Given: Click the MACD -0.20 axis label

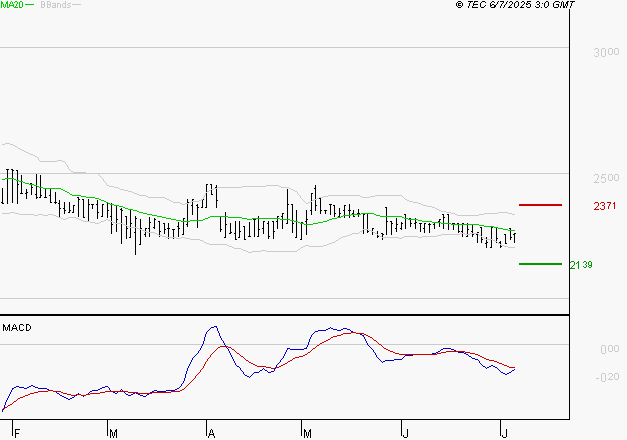Looking at the screenshot, I should [607, 377].
